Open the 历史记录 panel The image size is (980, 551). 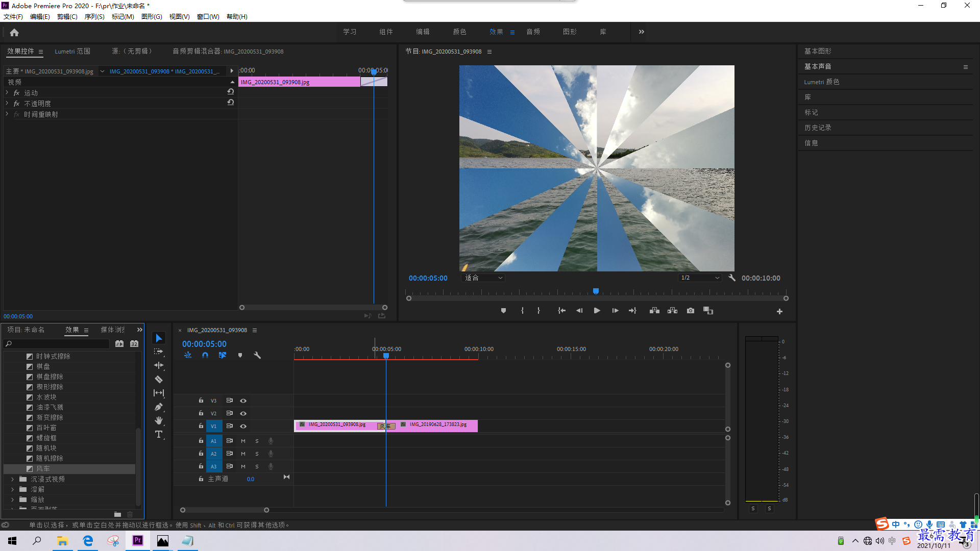tap(818, 128)
